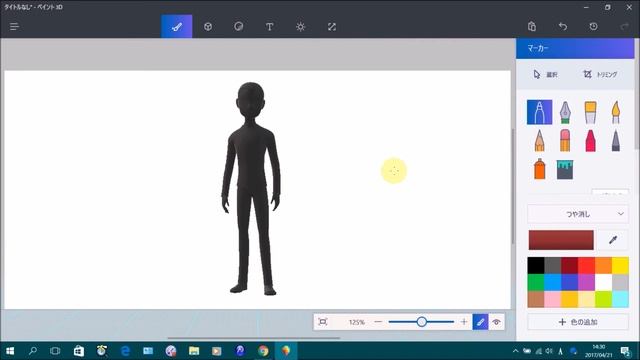Activate the eyedropper color picker
The height and width of the screenshot is (360, 640).
coord(613,240)
